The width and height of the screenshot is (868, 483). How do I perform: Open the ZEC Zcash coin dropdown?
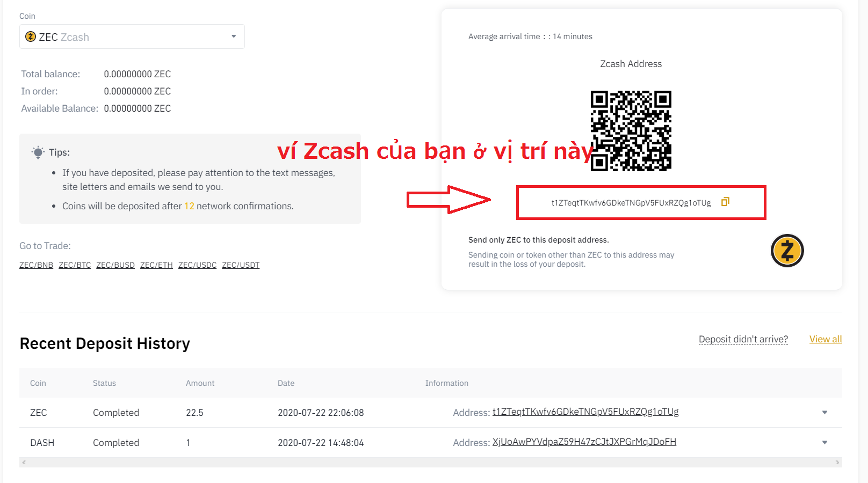(x=132, y=36)
